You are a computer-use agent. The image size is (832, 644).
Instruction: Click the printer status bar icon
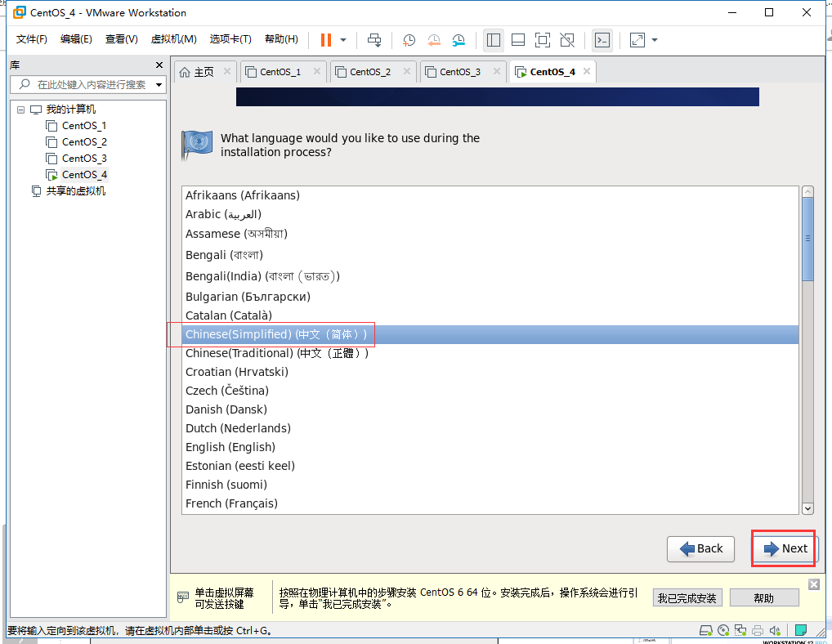pos(758,630)
